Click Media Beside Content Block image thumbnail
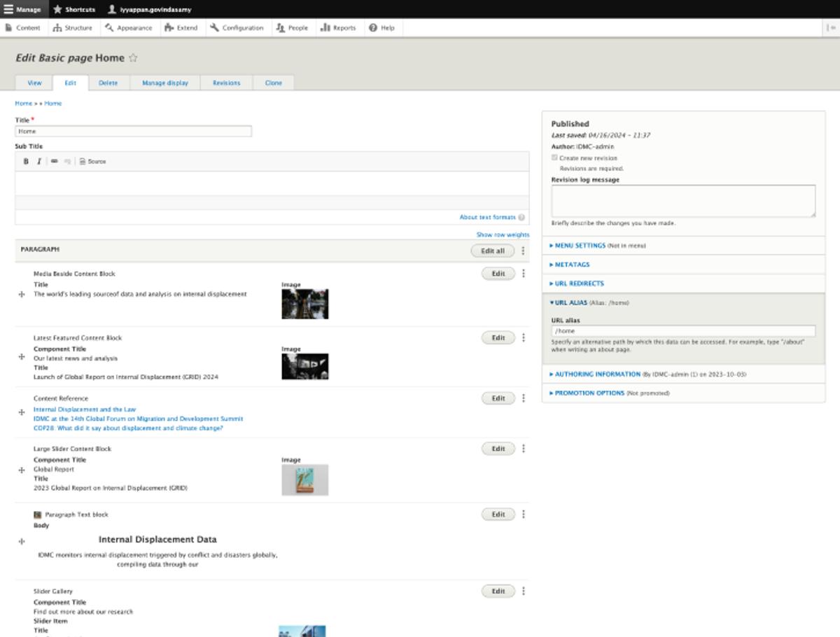This screenshot has width=840, height=637. tap(304, 304)
